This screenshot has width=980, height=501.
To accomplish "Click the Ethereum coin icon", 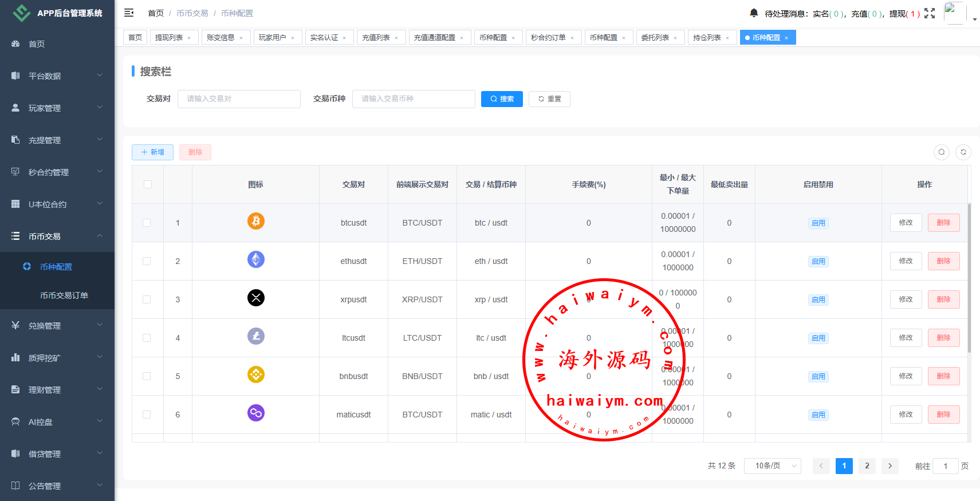I will click(256, 259).
